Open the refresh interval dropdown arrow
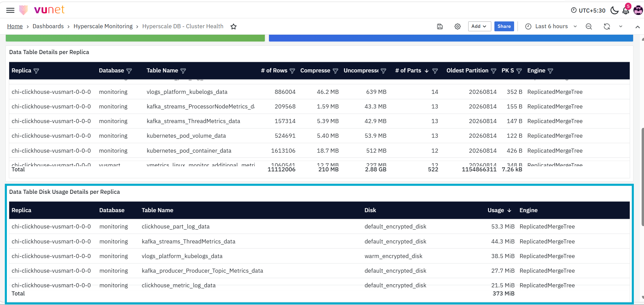The height and width of the screenshot is (305, 644). tap(621, 27)
